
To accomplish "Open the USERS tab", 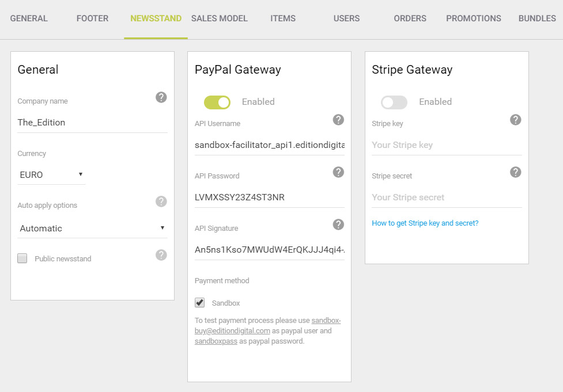I will [346, 18].
